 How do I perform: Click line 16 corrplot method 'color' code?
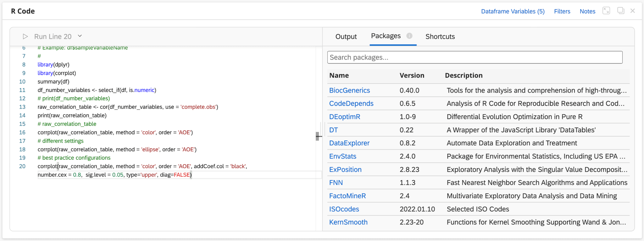[x=115, y=133]
